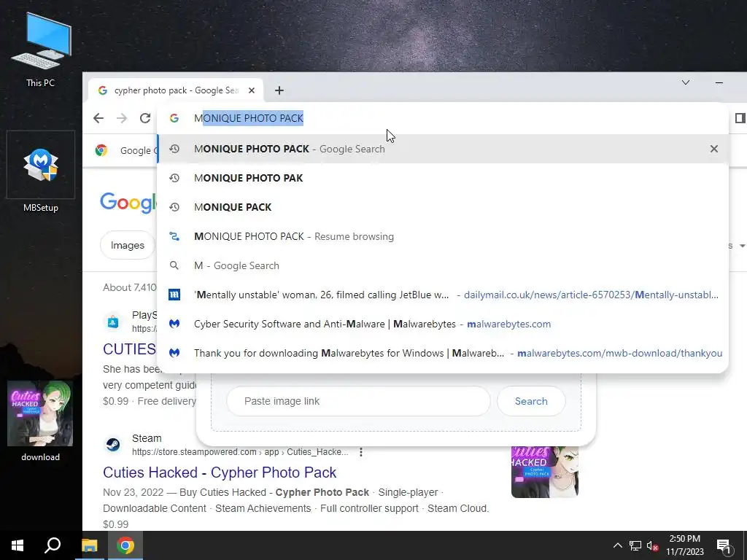Select the cypher photo pack tab
Image resolution: width=747 pixels, height=560 pixels.
tap(176, 90)
